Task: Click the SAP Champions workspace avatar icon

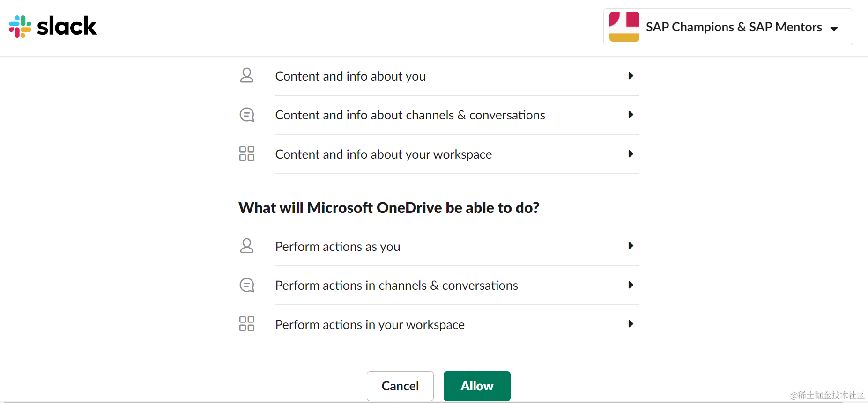Action: click(624, 27)
